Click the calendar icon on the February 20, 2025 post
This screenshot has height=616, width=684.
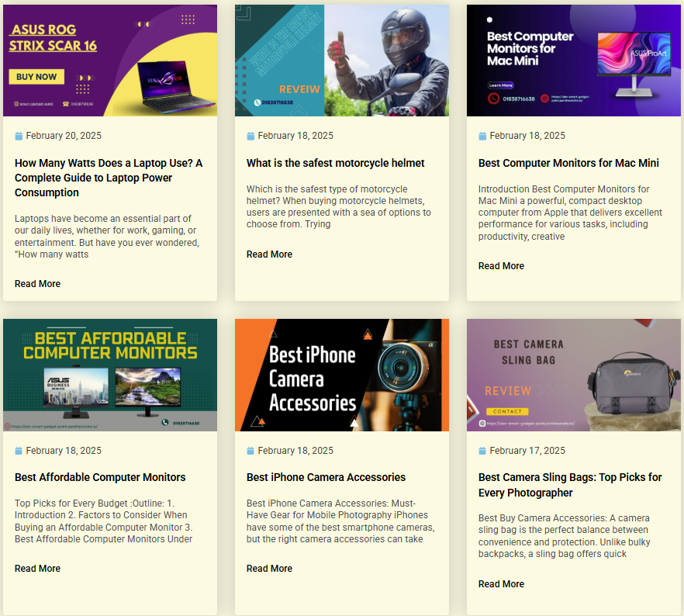coord(19,136)
